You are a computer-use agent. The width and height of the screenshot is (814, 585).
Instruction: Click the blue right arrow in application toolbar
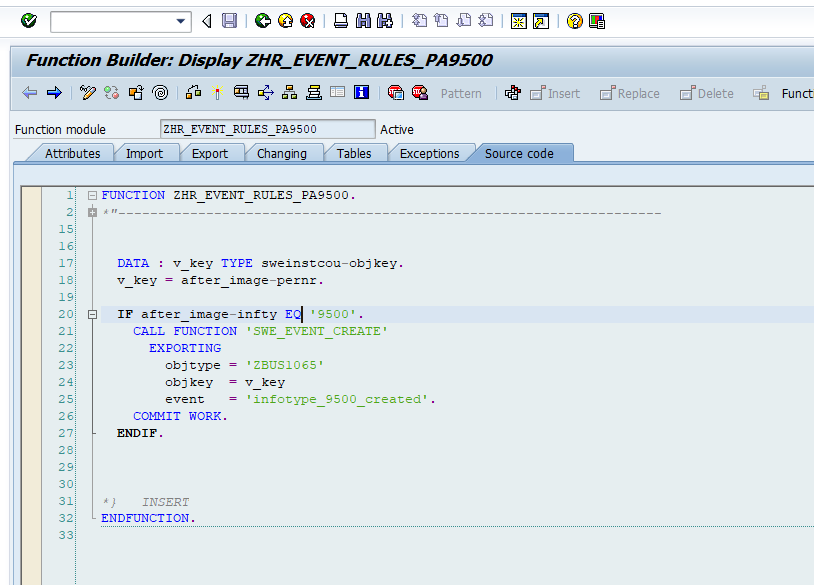(x=54, y=93)
